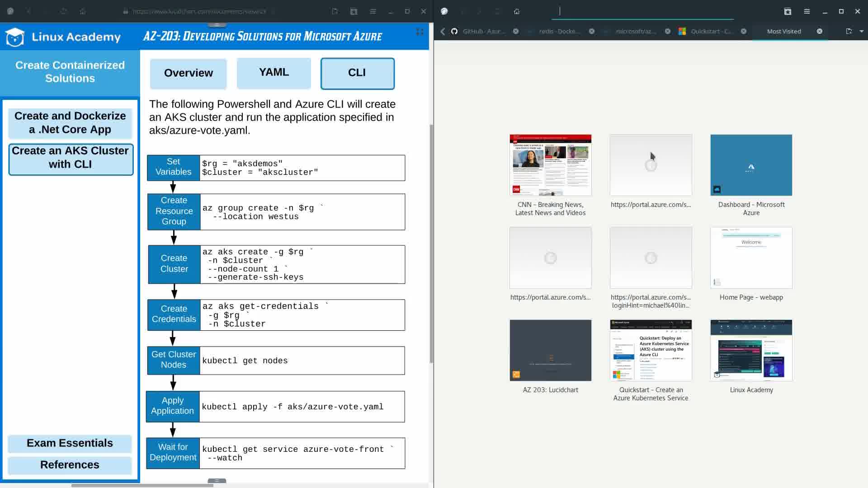Click the address bar in right browser
Viewport: 868px width, 488px height.
(x=642, y=12)
